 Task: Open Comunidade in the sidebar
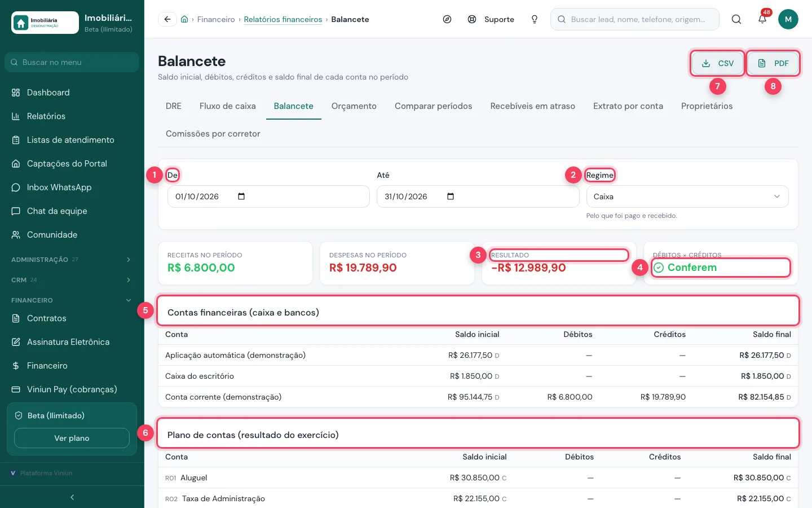(x=72, y=235)
